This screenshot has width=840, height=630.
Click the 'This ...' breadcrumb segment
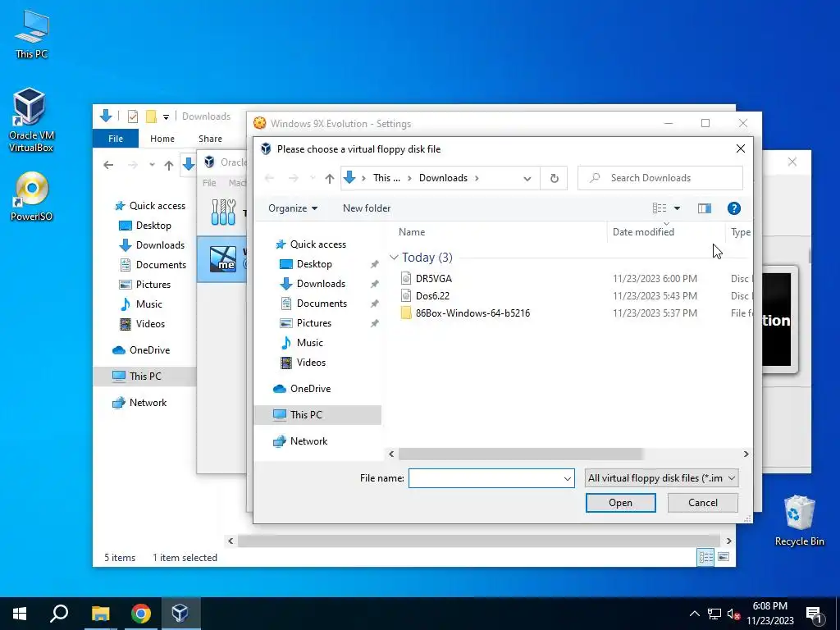point(386,178)
